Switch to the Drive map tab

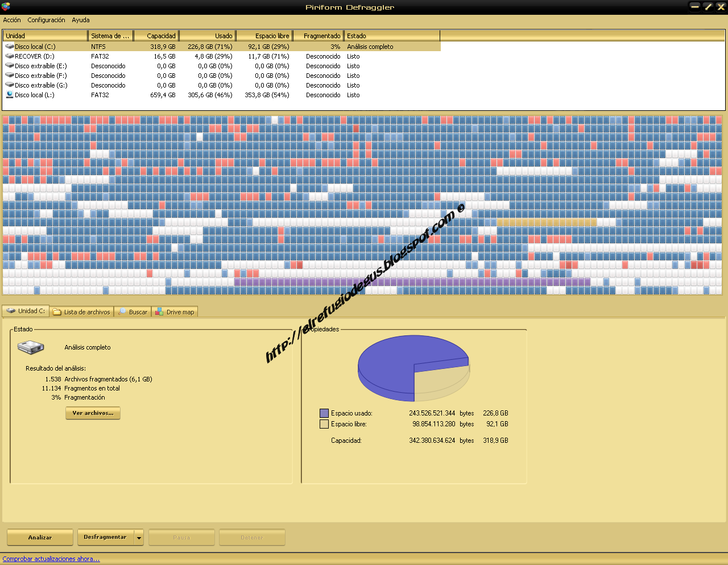[x=175, y=312]
